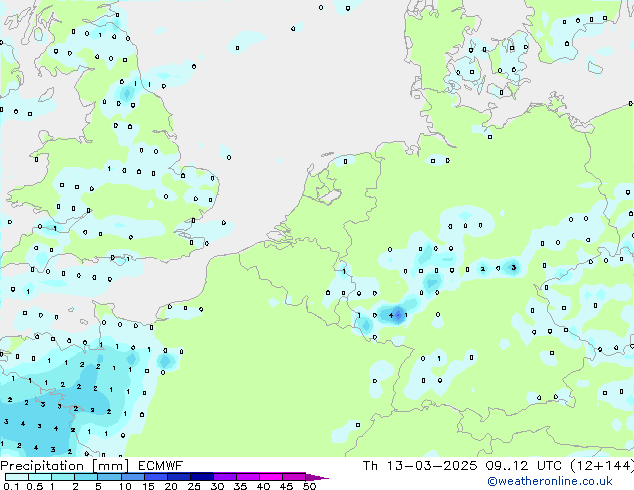Pick the 10–15 mm blue legend swatch
Screen dimensions: 634x490
click(x=133, y=477)
